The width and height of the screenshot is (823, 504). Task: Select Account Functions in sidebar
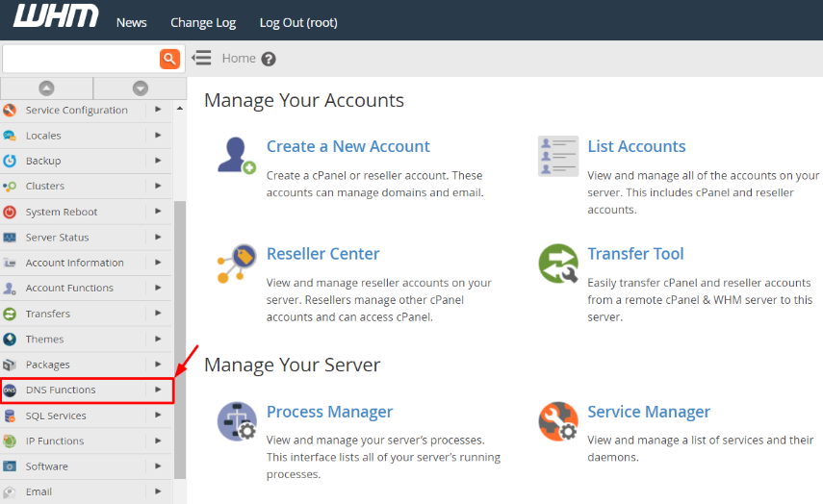click(x=69, y=288)
